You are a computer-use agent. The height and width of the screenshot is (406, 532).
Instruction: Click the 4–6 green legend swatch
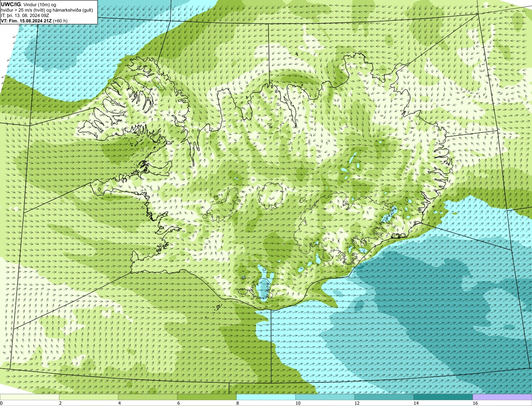[x=148, y=397]
